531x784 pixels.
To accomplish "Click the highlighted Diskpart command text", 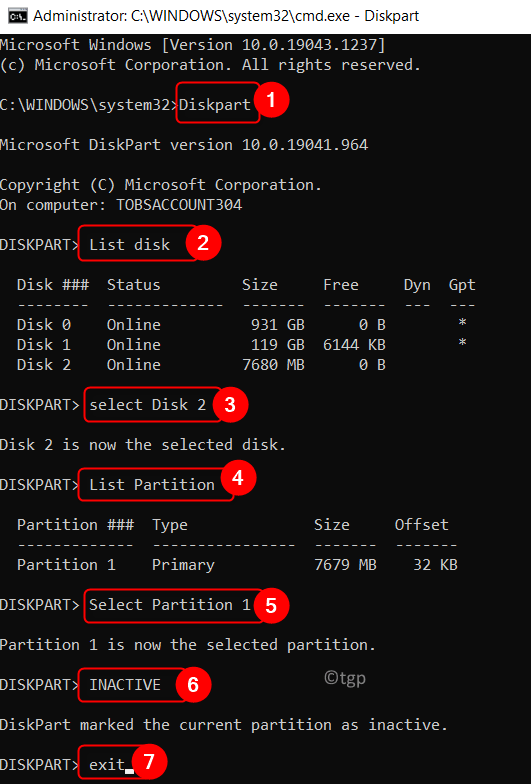I will [x=215, y=104].
